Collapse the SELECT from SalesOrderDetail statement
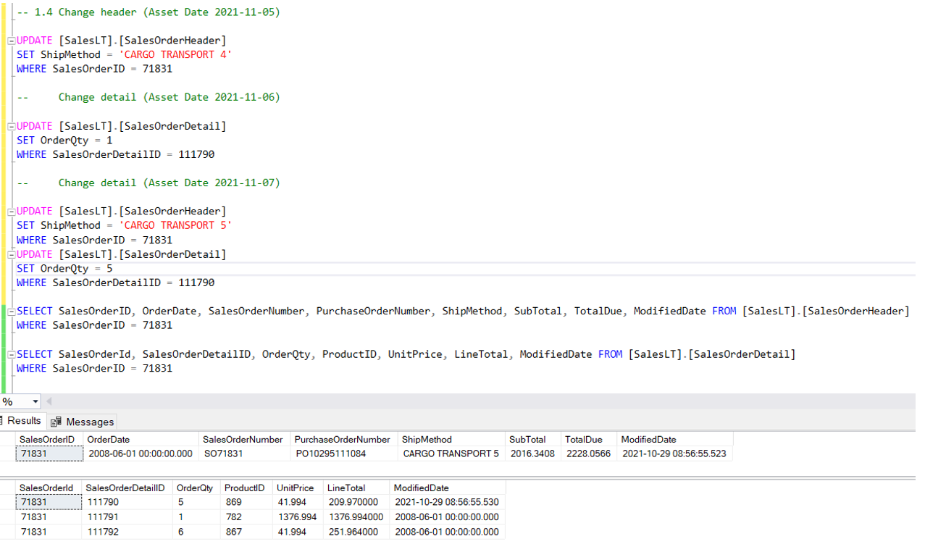This screenshot has width=925, height=560. pos(12,354)
